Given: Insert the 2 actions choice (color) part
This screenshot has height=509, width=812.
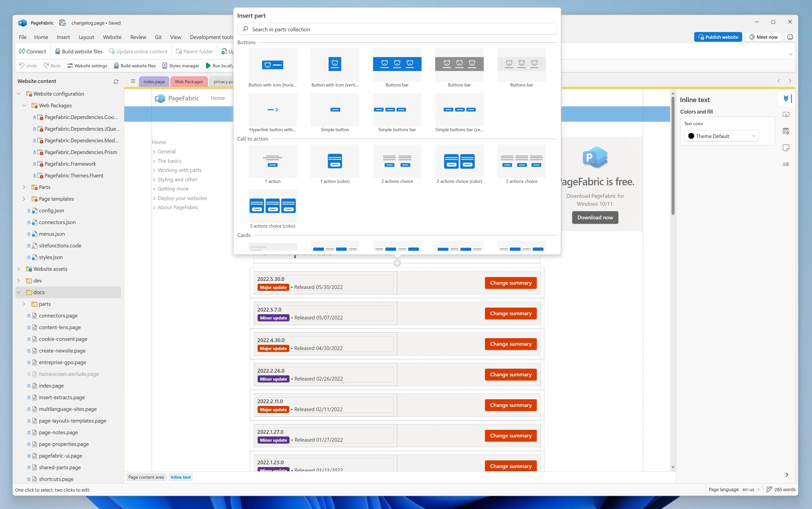Looking at the screenshot, I should [x=459, y=164].
